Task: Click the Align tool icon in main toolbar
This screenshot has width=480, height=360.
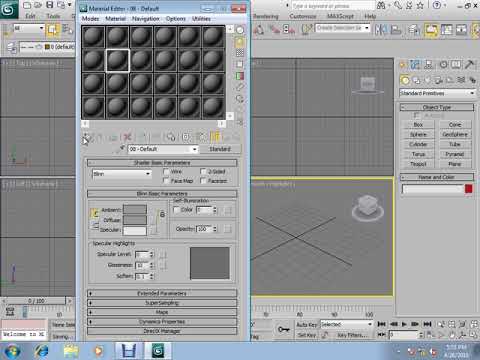Action: pyautogui.click(x=396, y=30)
